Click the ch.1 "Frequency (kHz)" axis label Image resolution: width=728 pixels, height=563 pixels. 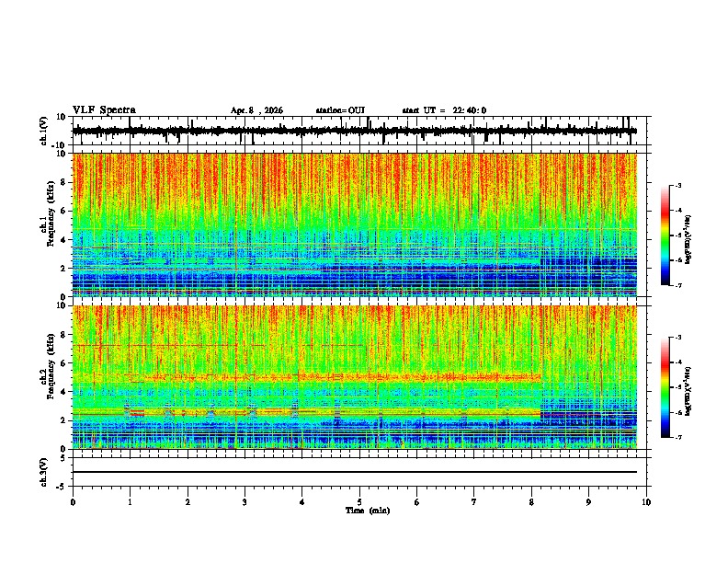click(x=50, y=213)
